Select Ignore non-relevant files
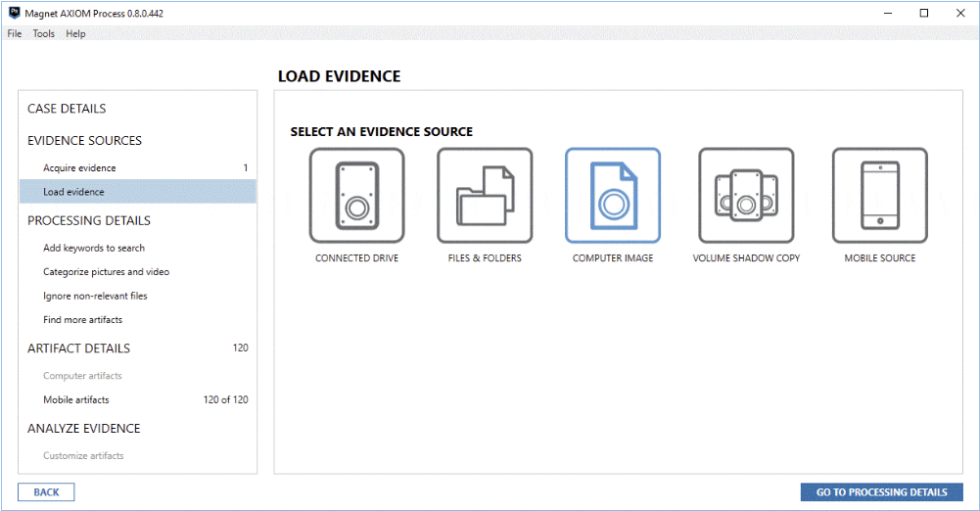 95,296
